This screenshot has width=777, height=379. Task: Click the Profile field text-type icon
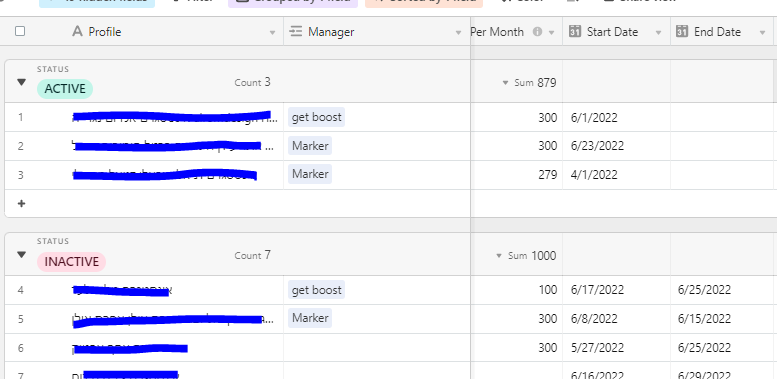(77, 32)
